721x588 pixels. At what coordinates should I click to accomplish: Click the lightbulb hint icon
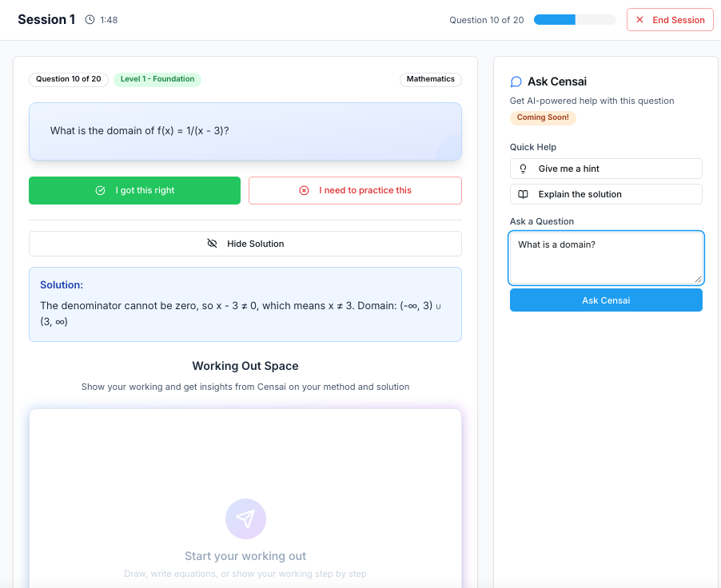pos(524,169)
